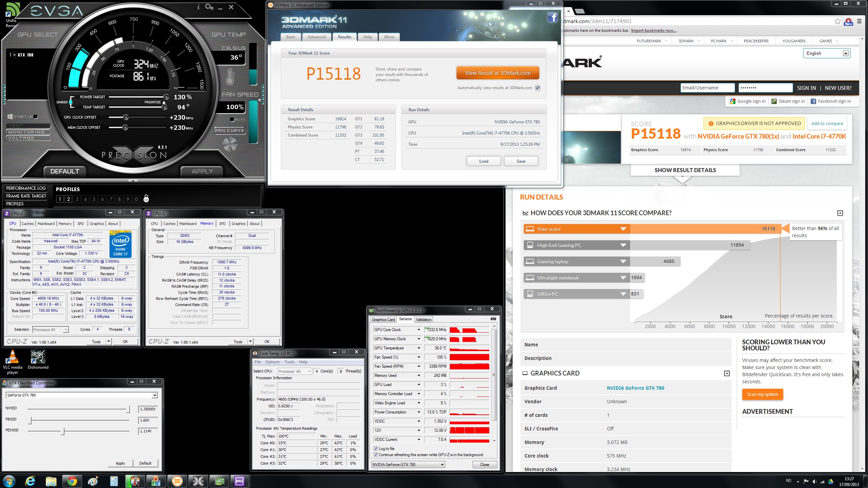Toggle the Start Up checkbox in Precision
868x488 pixels.
pos(36,117)
